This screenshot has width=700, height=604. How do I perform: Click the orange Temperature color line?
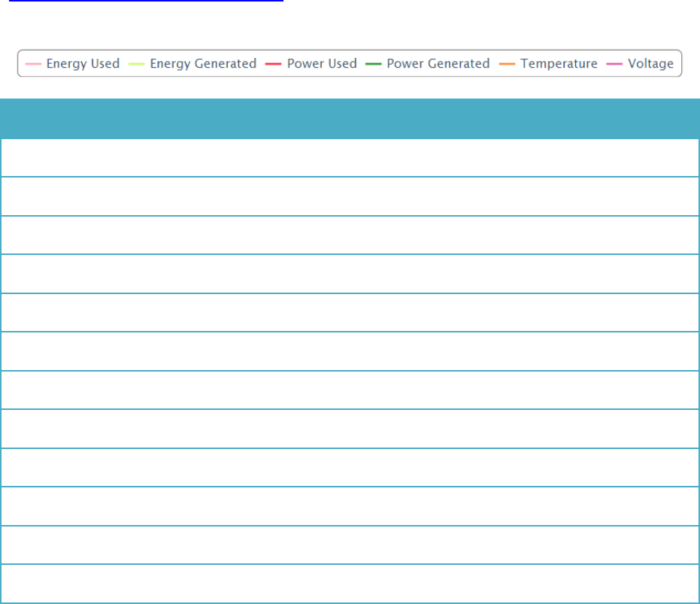click(507, 64)
